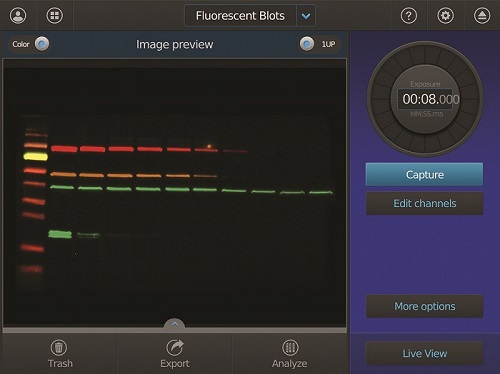Click the eject tray icon
Viewport: 500px width, 374px height.
coord(482,15)
